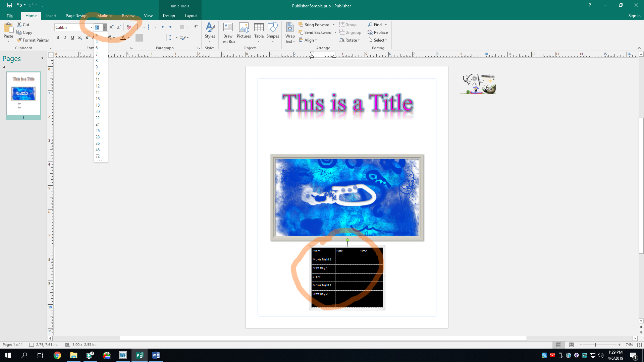Open the Bring Forward dropdown arrow

tap(333, 24)
